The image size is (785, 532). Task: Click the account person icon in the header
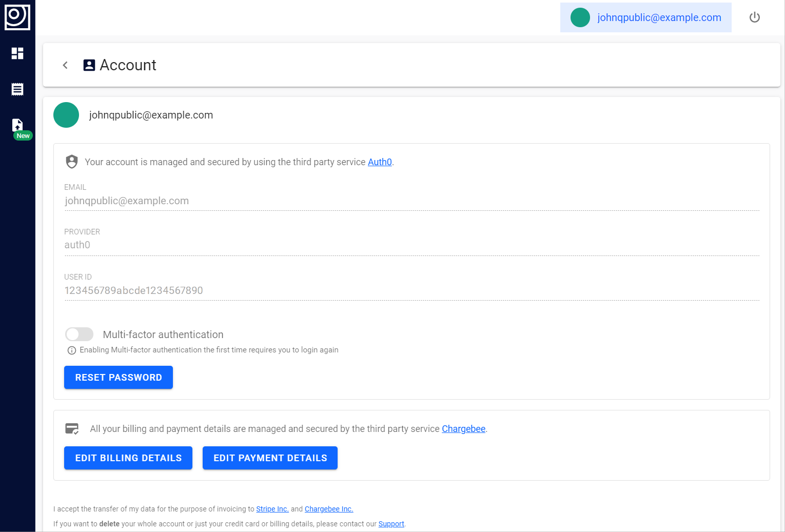point(89,65)
